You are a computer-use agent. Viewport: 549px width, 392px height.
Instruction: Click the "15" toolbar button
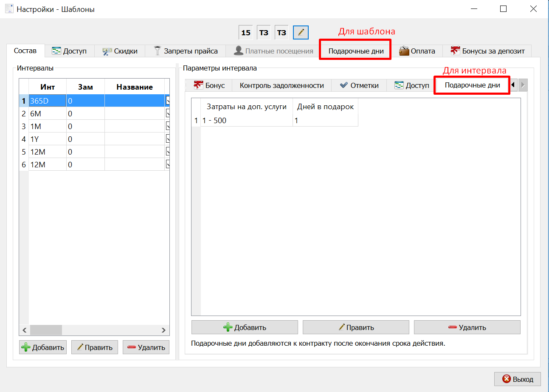[245, 32]
